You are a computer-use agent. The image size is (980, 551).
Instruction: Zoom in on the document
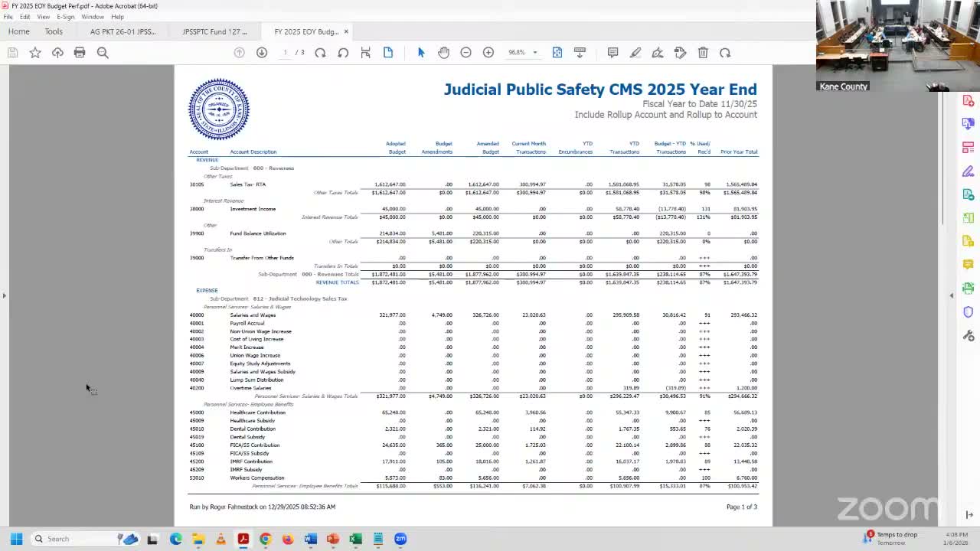click(x=488, y=52)
